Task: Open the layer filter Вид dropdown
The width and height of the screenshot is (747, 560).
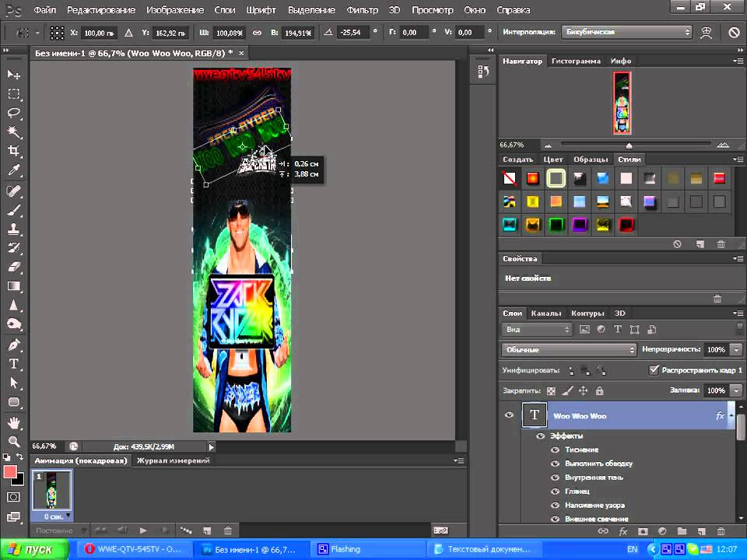Action: [536, 329]
